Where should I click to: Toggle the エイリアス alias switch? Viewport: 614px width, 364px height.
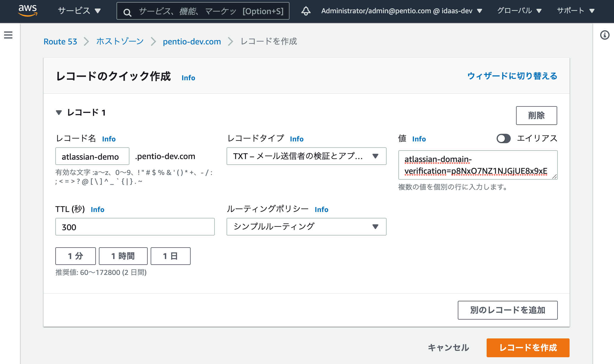tap(503, 138)
